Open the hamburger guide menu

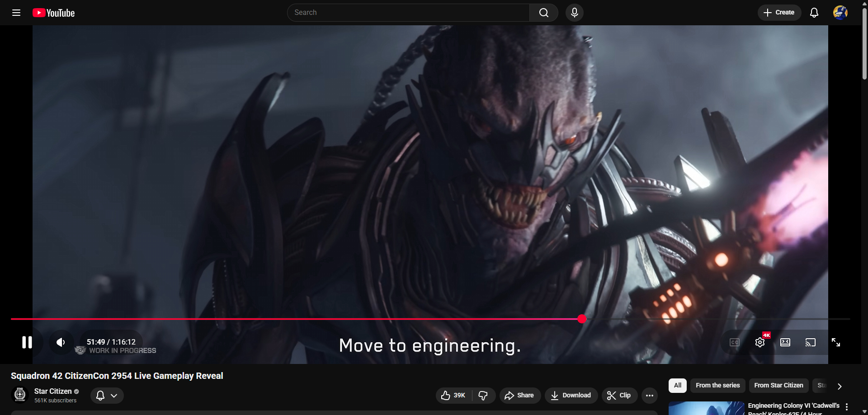point(16,13)
